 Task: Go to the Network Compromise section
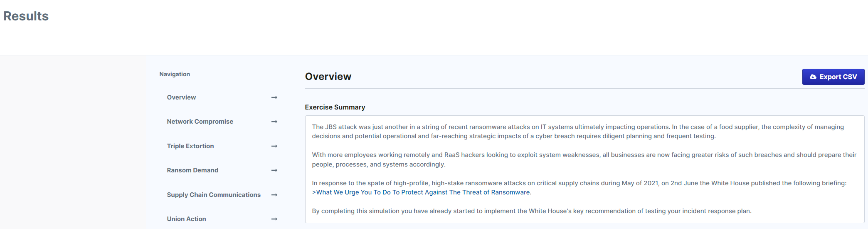pyautogui.click(x=200, y=122)
